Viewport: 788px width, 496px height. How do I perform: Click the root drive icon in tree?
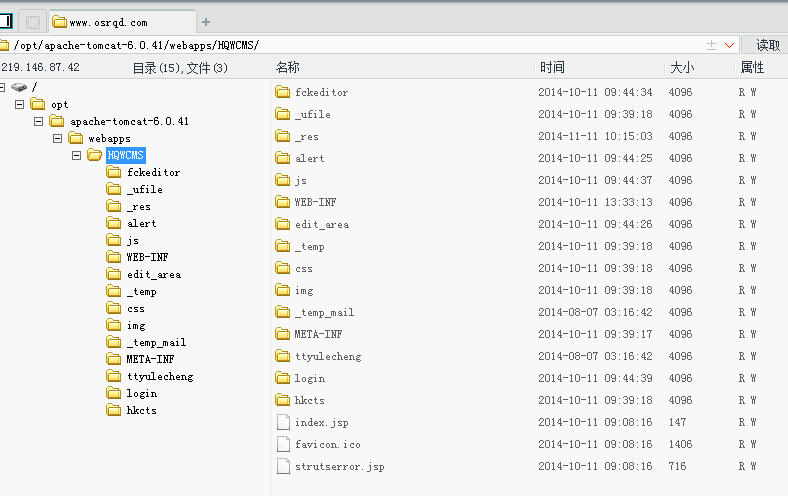point(19,87)
